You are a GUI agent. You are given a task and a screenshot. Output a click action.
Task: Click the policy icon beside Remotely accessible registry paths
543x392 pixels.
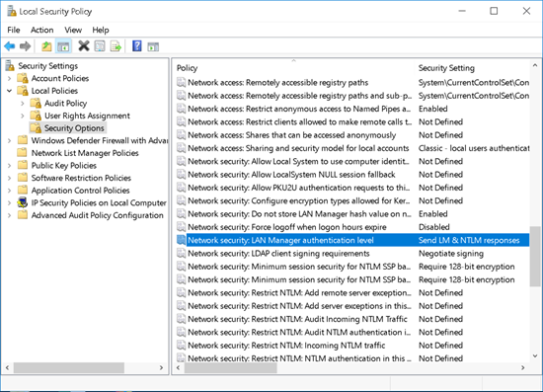pos(181,82)
